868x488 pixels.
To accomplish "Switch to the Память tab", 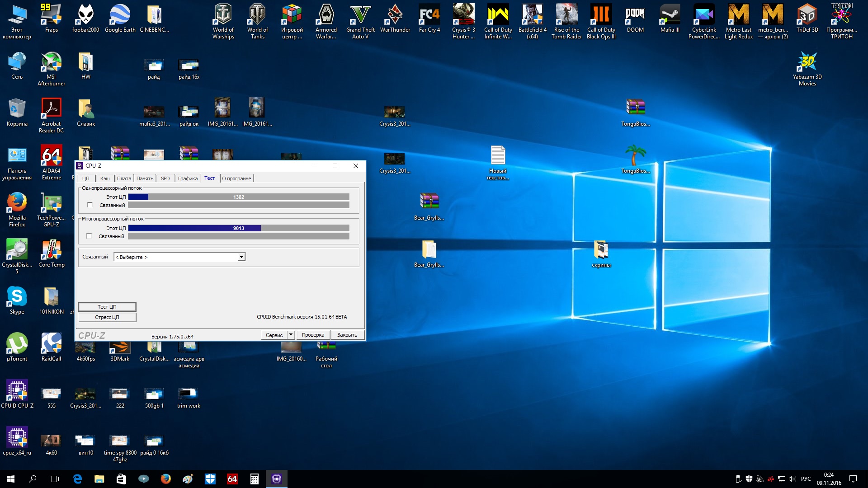I will pos(145,178).
